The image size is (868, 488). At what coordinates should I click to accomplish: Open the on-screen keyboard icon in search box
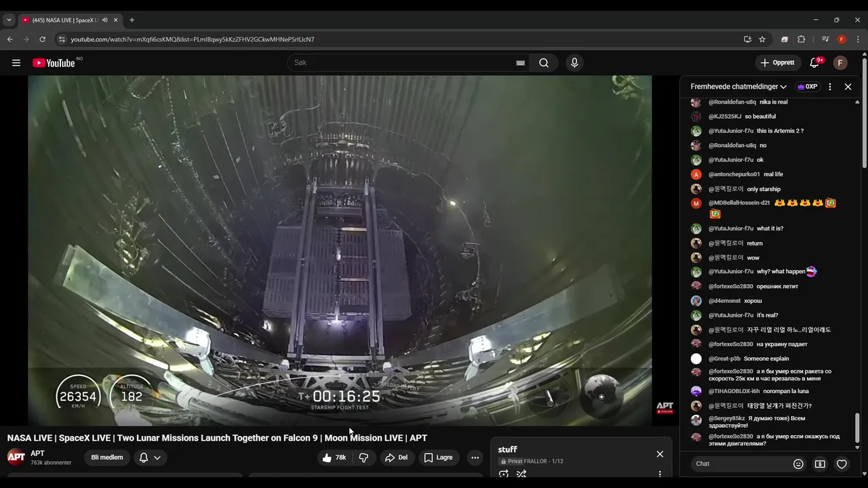[520, 63]
